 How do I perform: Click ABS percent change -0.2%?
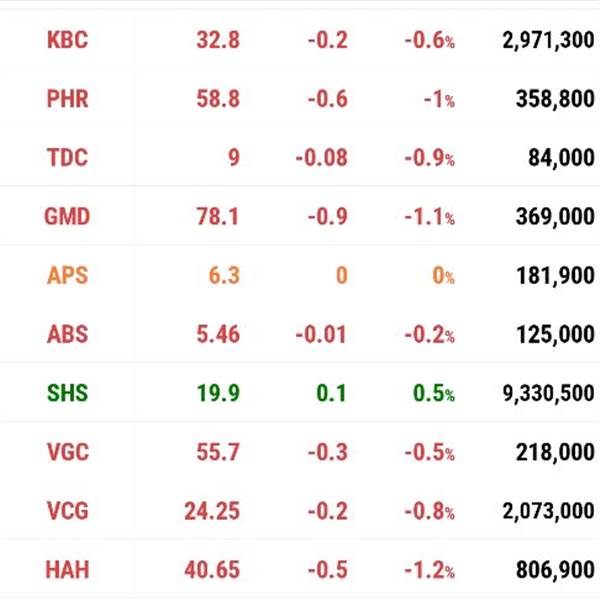click(430, 334)
